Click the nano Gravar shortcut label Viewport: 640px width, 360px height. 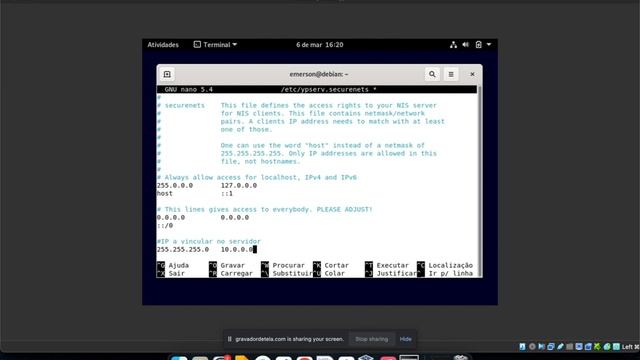click(232, 265)
